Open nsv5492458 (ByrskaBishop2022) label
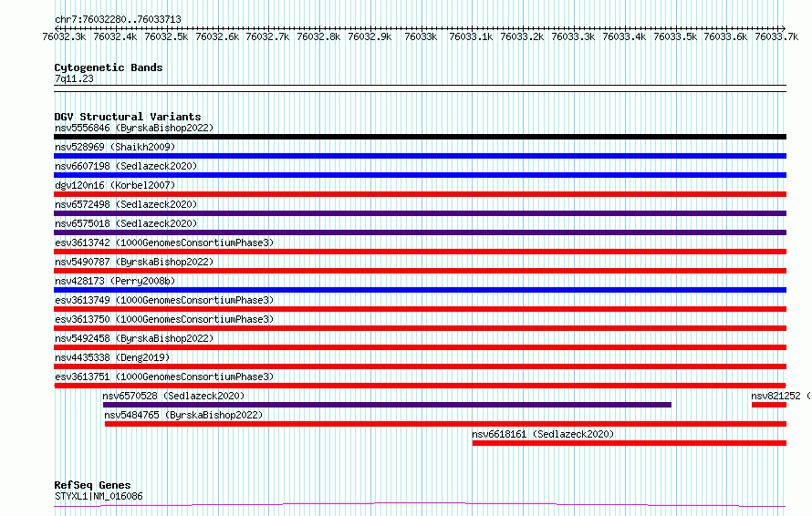812x516 pixels. tap(134, 338)
